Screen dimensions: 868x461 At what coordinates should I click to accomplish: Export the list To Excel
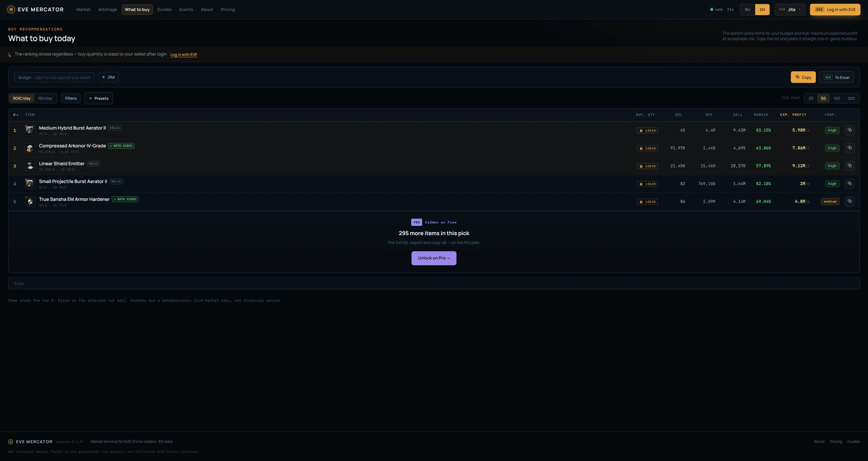click(x=837, y=77)
